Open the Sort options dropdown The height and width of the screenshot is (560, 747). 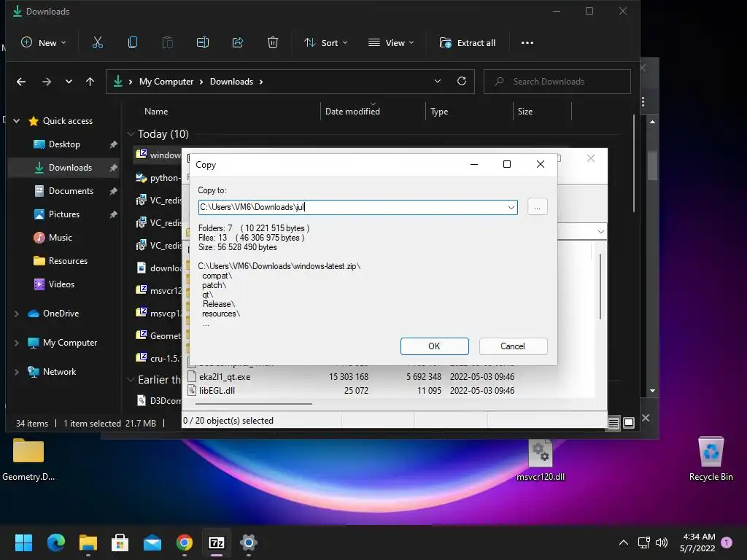tap(326, 43)
